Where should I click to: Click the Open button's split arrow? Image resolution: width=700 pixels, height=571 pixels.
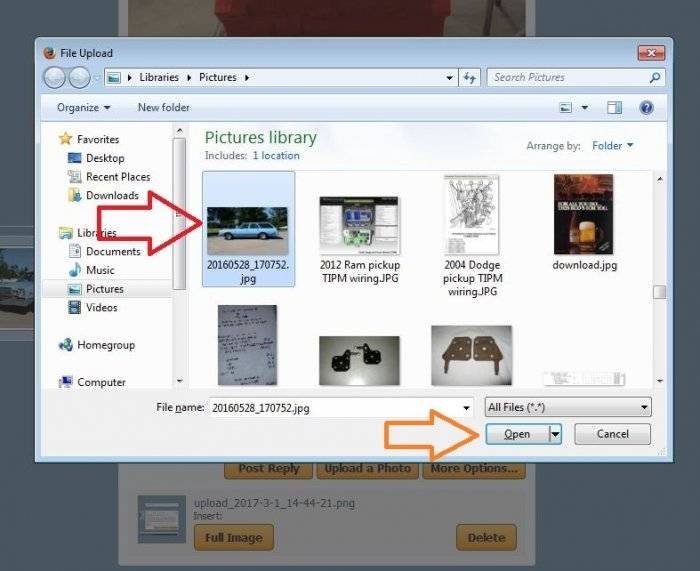[x=555, y=434]
